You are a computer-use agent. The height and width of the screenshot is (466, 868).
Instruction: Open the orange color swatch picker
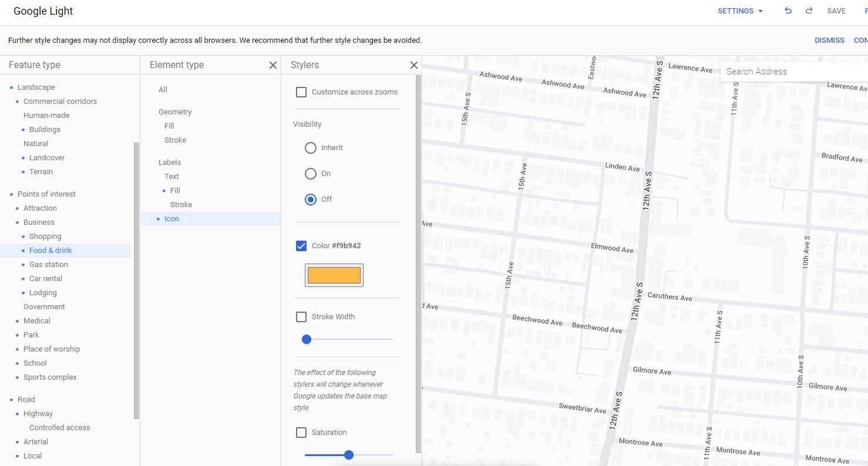(334, 275)
